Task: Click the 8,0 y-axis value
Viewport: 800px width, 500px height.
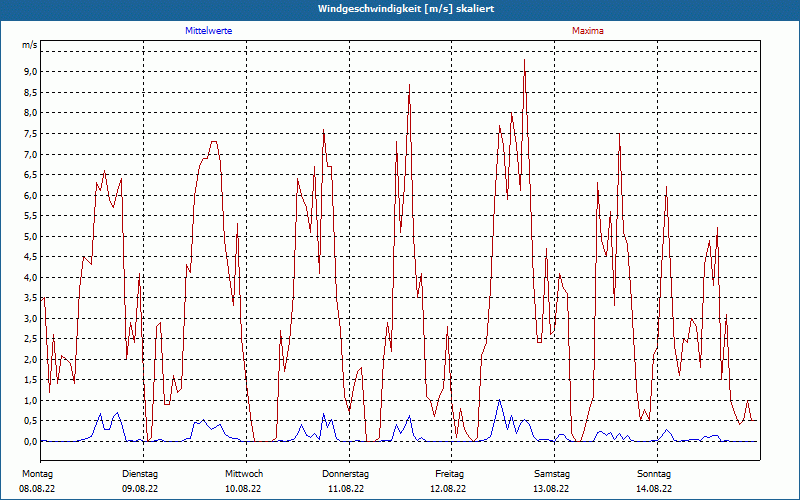Action: click(31, 113)
